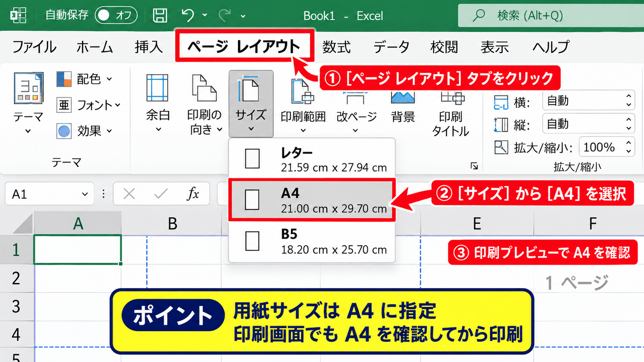Switch to the データ tab
This screenshot has width=644, height=362.
(x=391, y=47)
